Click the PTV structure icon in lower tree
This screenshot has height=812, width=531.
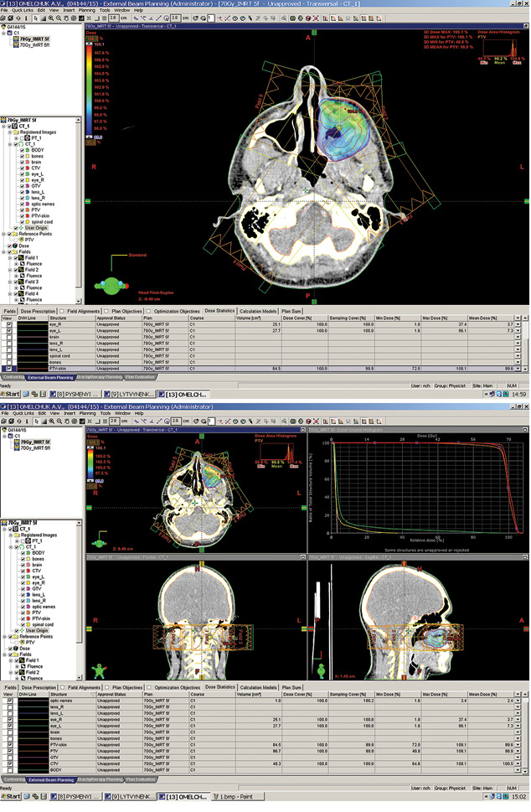[28, 613]
